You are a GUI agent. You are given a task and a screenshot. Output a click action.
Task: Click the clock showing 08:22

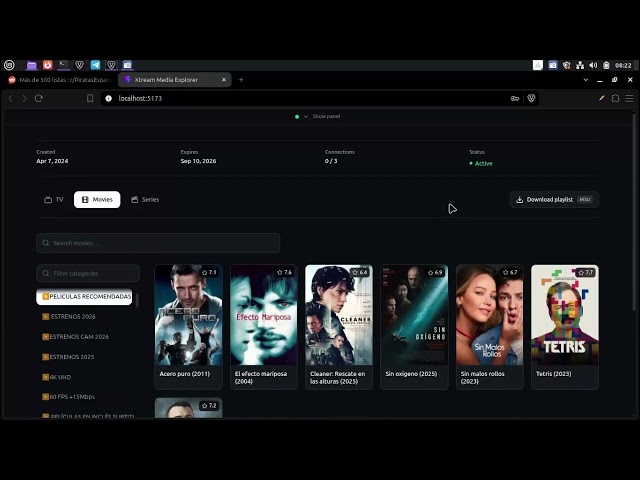click(623, 65)
